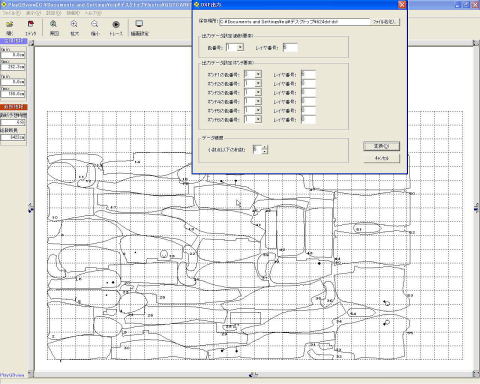Click the fit-view magnifier toolbar icon

tap(54, 24)
